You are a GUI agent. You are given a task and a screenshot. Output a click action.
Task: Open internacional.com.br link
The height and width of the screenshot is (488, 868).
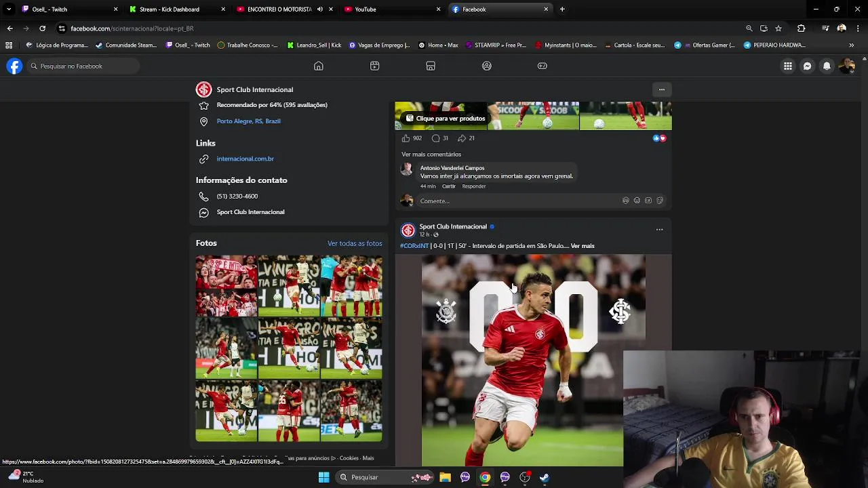tap(245, 159)
